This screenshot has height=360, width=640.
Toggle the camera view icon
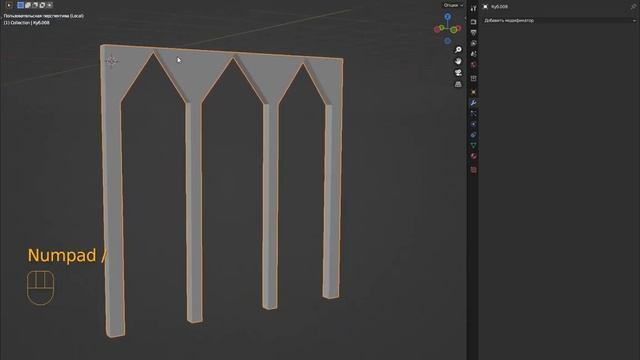[x=458, y=73]
